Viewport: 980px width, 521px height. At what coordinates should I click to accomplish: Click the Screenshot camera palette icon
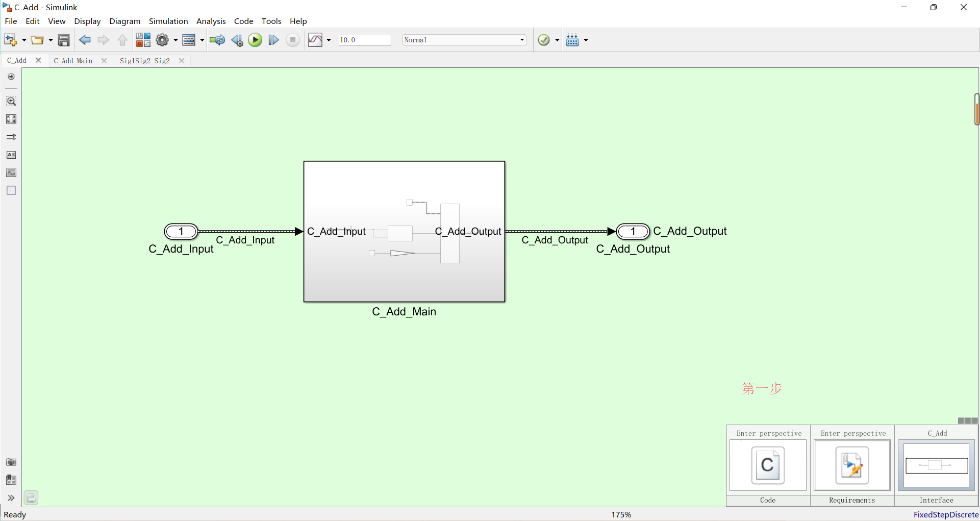11,462
